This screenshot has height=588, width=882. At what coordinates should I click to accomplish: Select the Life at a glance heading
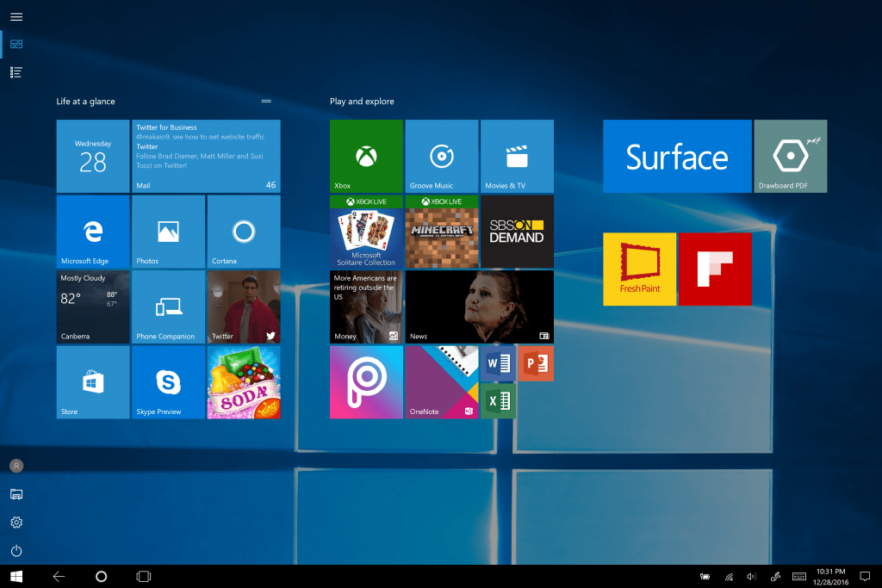coord(85,102)
